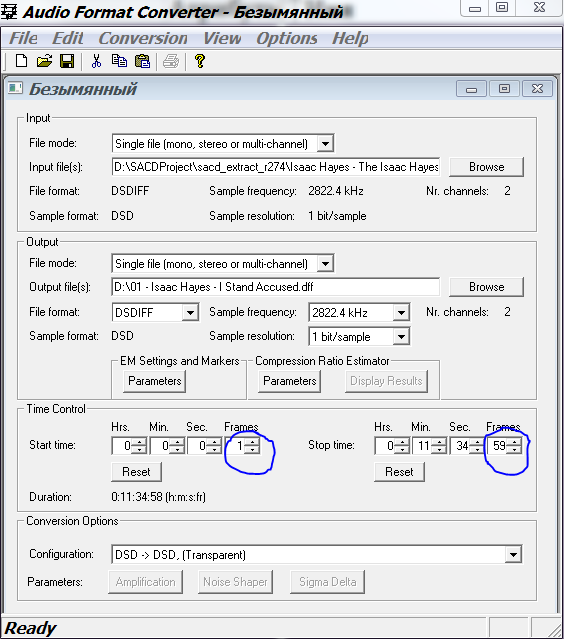Open the output Sample resolution dropdown
564x639 pixels.
(x=401, y=337)
